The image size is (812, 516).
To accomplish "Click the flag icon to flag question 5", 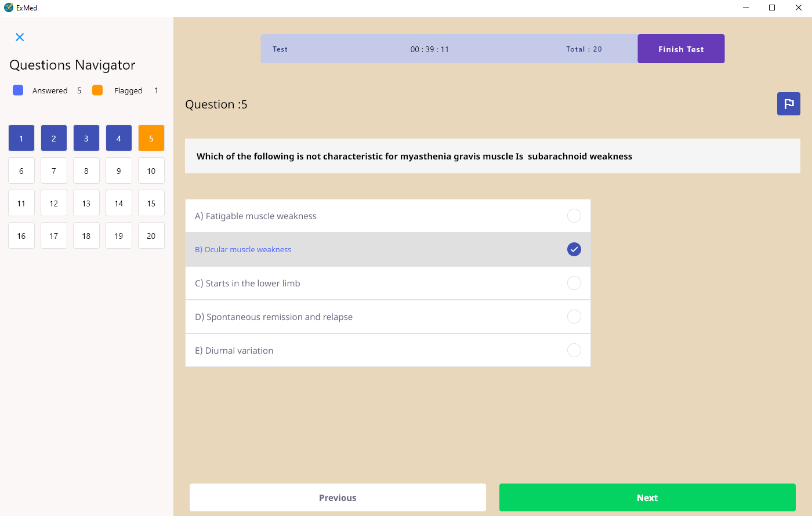I will [x=788, y=104].
